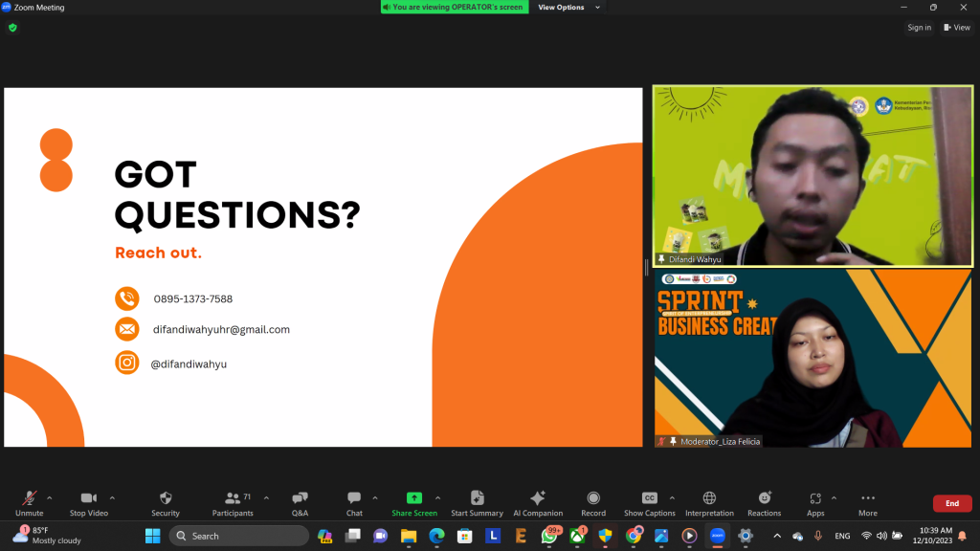Open Google Chrome from the taskbar
The width and height of the screenshot is (980, 551).
tap(634, 536)
